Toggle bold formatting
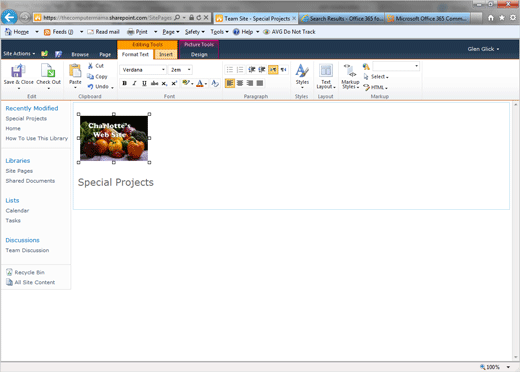Screen dimensions: 520x372 124,83
